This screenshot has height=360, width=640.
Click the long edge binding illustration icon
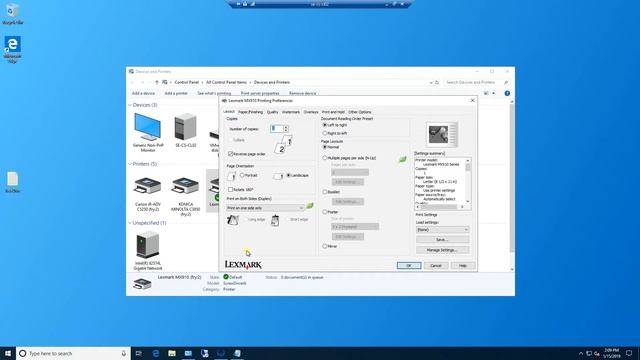[x=233, y=220]
